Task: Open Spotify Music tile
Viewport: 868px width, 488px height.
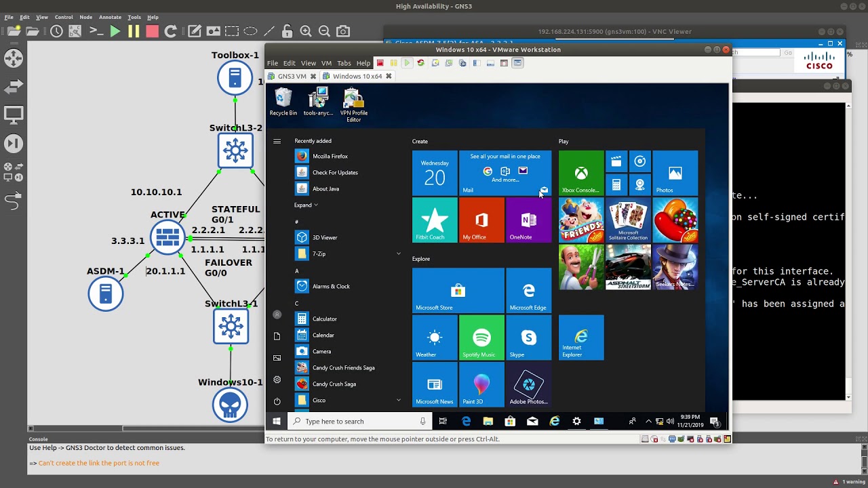Action: click(481, 338)
